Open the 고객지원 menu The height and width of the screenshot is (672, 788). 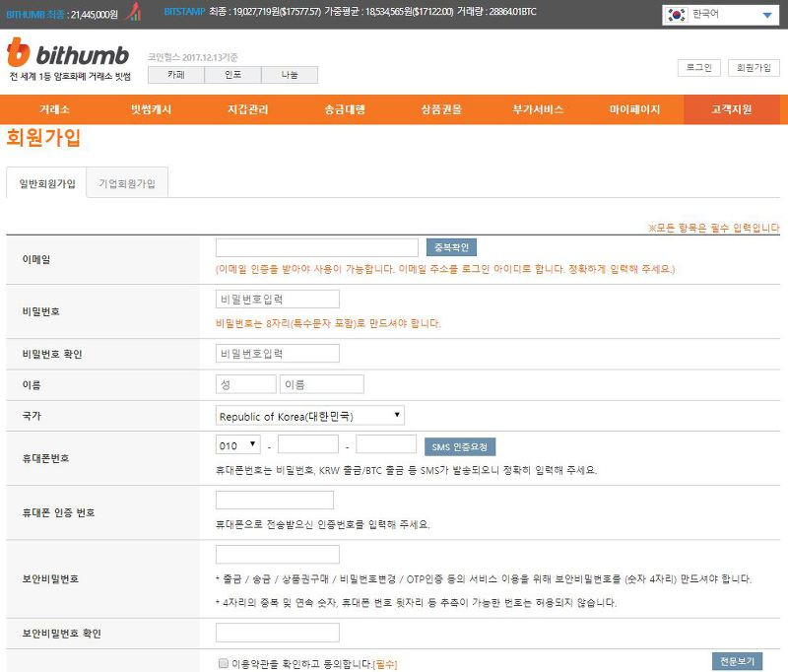coord(732,109)
